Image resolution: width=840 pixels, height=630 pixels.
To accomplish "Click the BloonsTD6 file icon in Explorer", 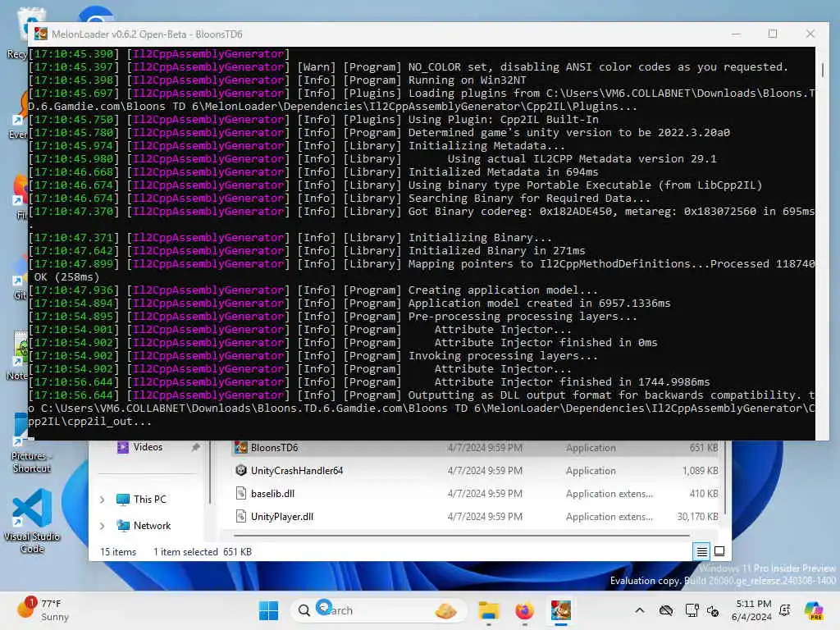I will (x=240, y=447).
